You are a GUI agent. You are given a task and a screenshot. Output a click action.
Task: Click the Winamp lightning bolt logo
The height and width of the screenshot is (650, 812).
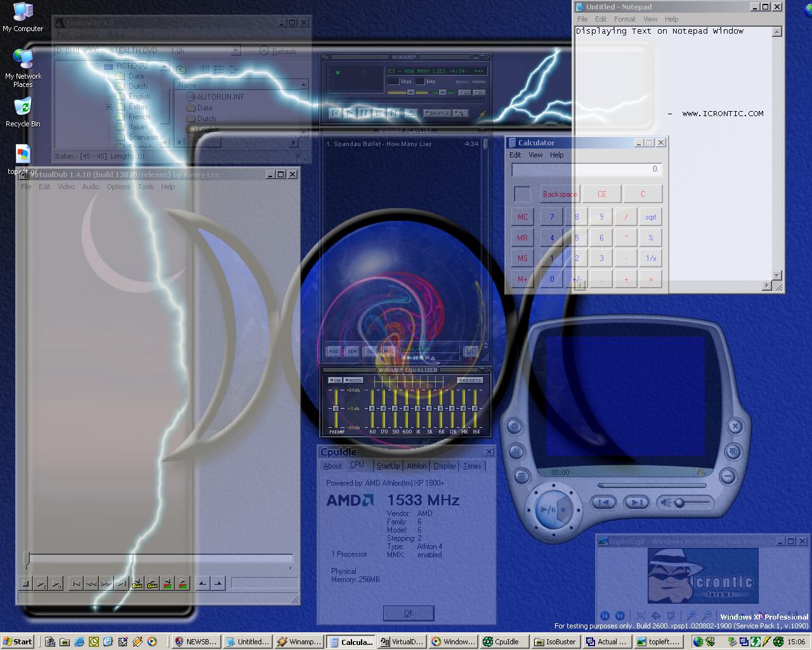[x=482, y=115]
